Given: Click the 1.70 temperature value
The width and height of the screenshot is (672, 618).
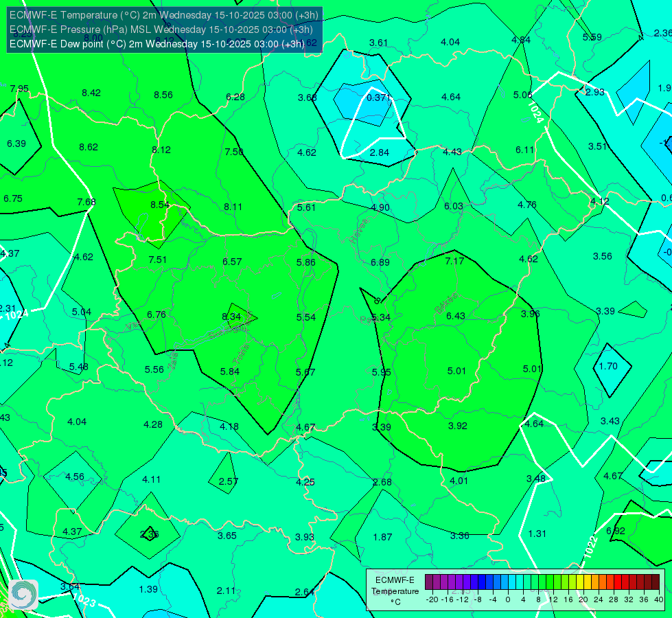Looking at the screenshot, I should pos(608,366).
